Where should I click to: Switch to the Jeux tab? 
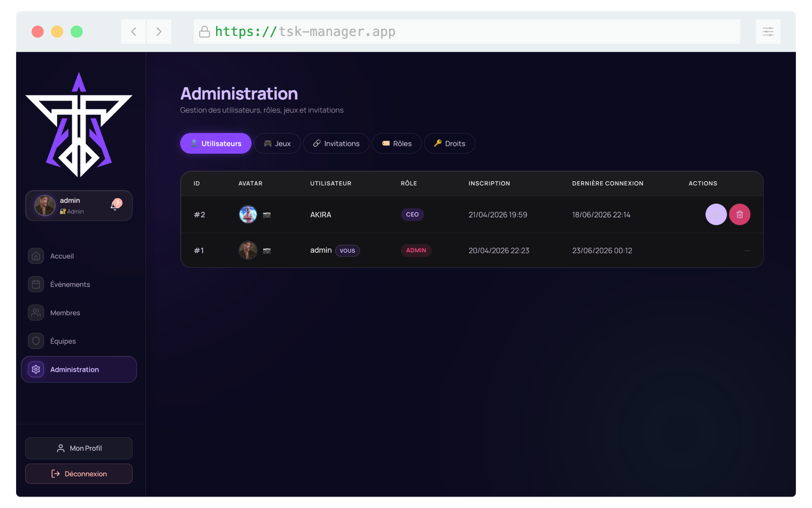pyautogui.click(x=277, y=144)
